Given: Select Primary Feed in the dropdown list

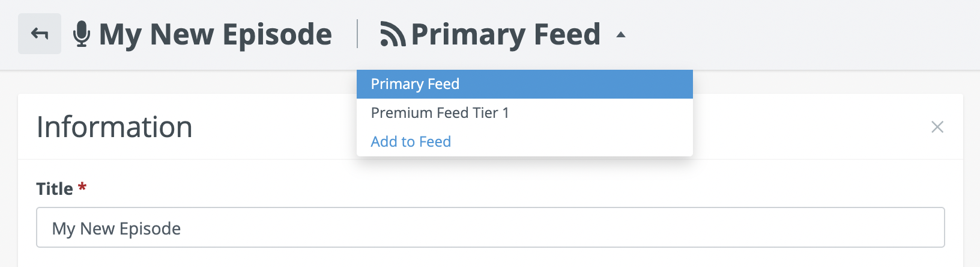Looking at the screenshot, I should click(x=415, y=84).
